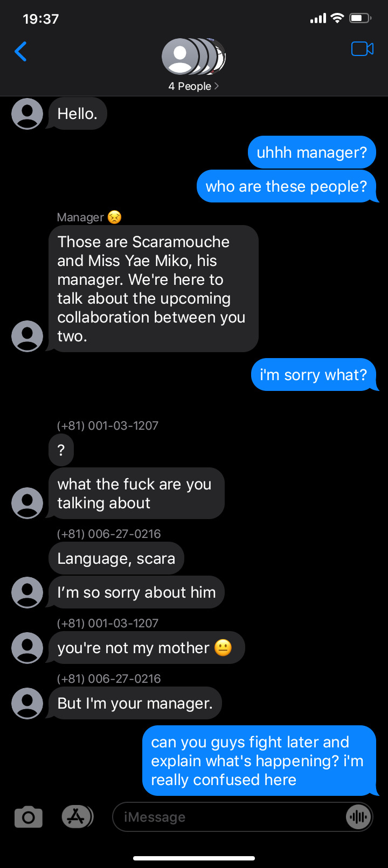
Task: Tap the "uhhh manager?" blue bubble
Action: [x=312, y=152]
